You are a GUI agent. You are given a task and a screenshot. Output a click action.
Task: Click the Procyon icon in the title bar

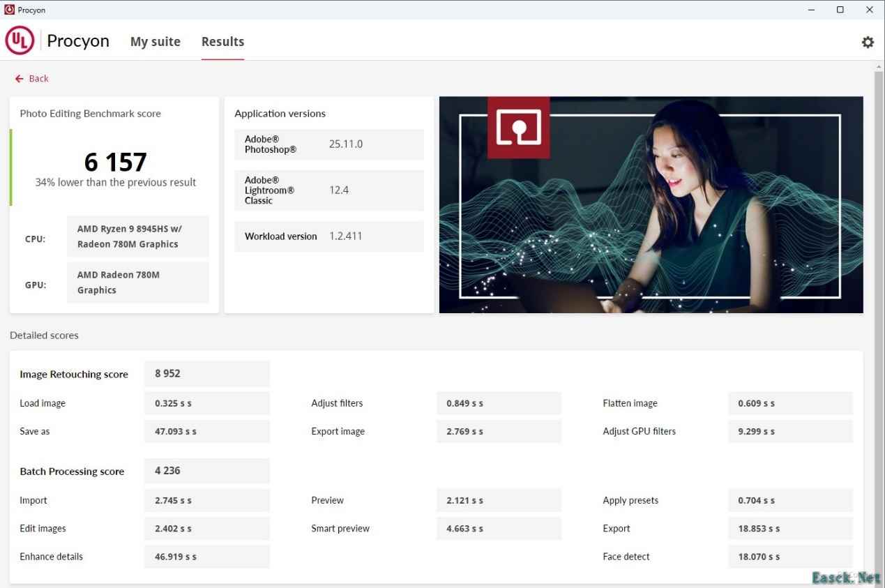[x=9, y=10]
